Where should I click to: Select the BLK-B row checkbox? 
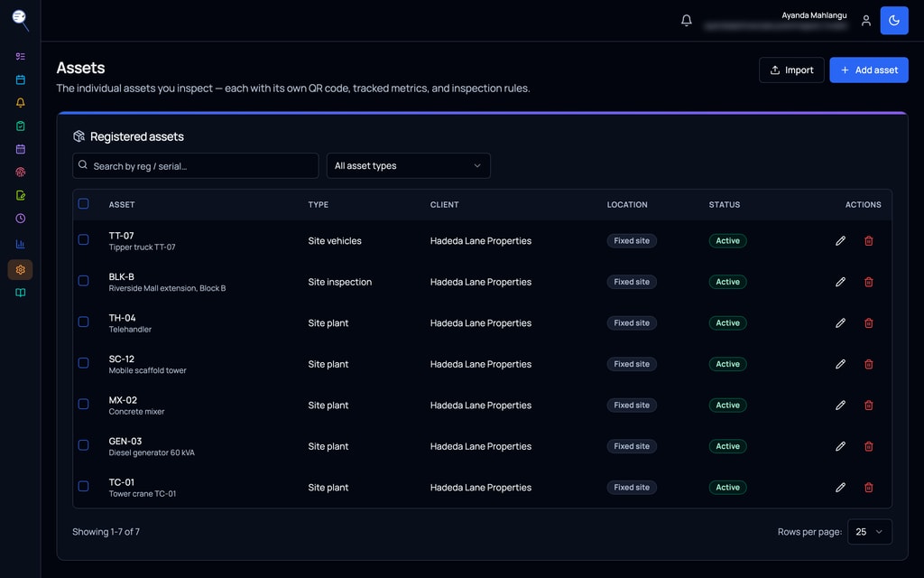(x=84, y=281)
